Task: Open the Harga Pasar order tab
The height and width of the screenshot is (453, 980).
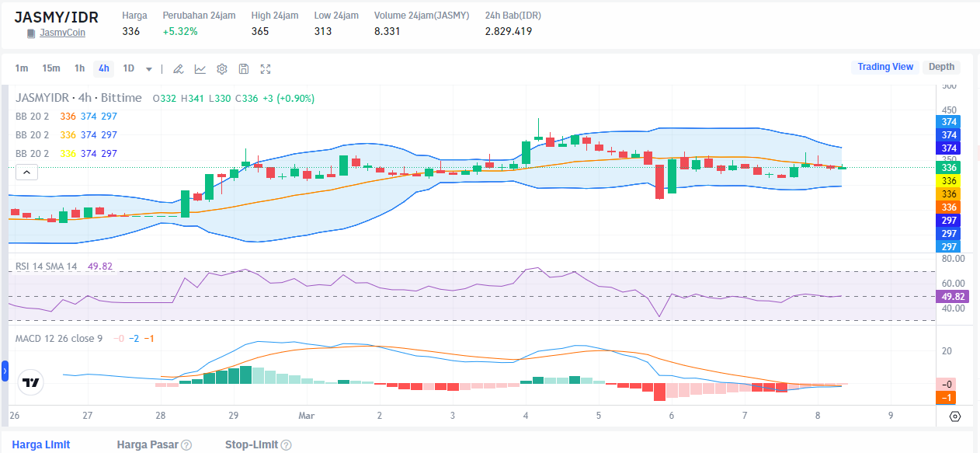Action: coord(148,444)
